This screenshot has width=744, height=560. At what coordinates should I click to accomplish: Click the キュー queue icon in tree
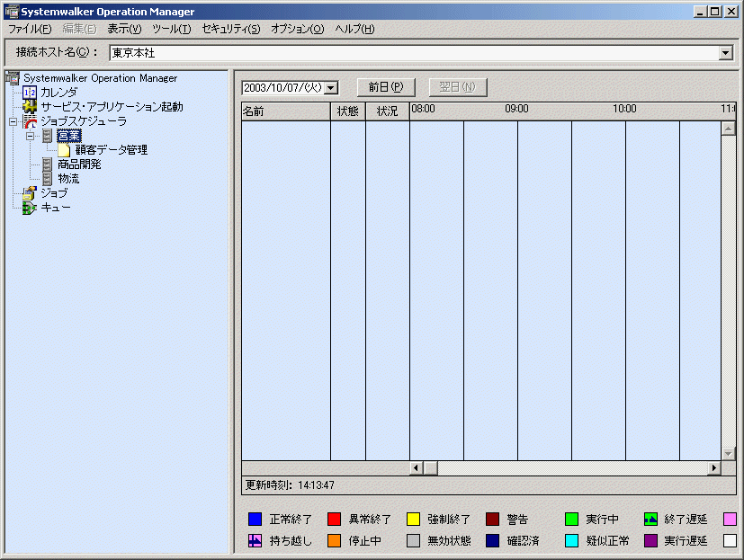click(30, 208)
